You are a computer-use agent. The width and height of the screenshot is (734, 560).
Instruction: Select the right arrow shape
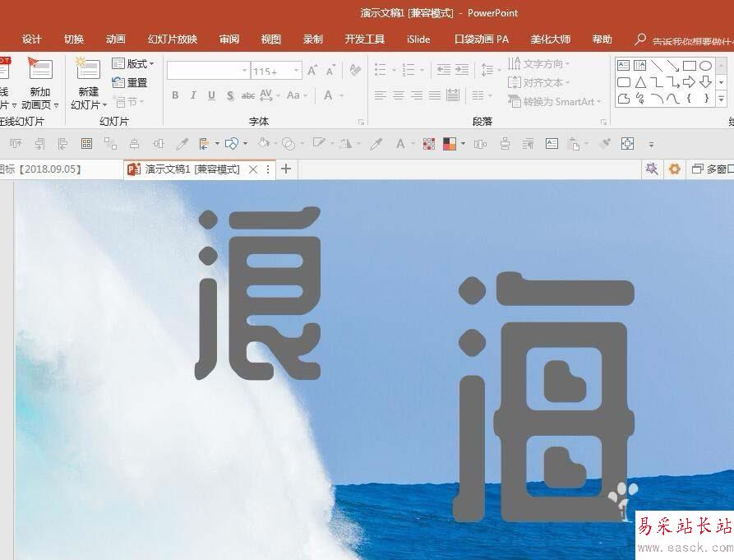(689, 82)
